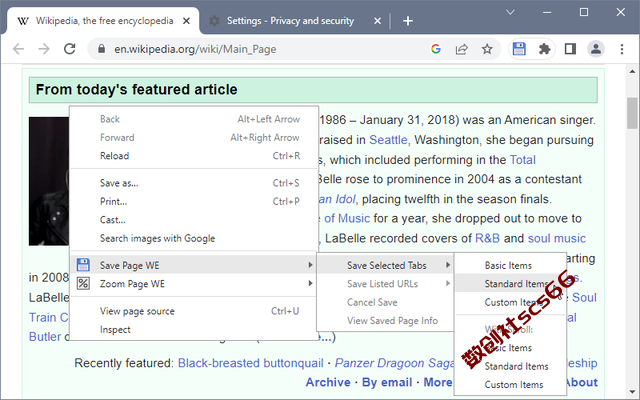Open the user profile avatar icon

tap(596, 49)
